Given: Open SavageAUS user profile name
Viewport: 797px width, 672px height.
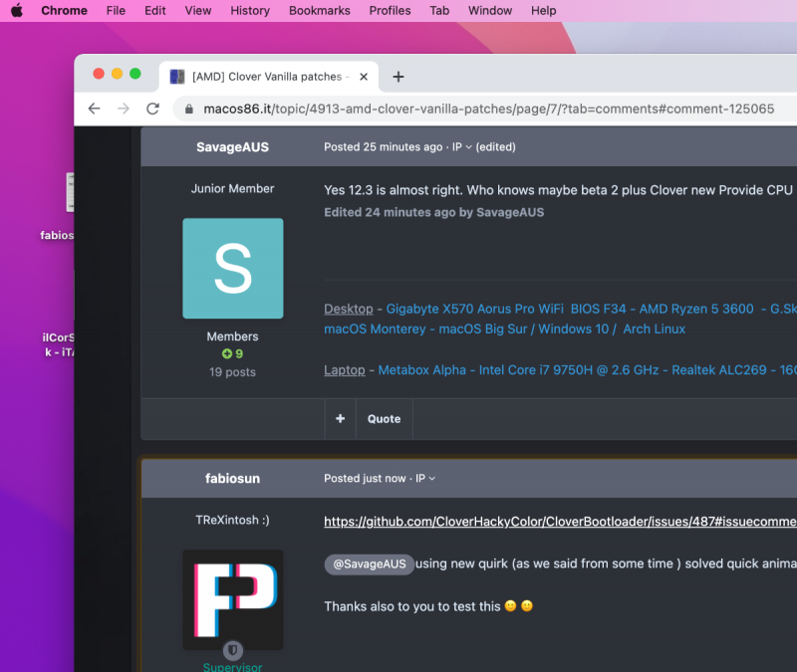Looking at the screenshot, I should coord(233,147).
